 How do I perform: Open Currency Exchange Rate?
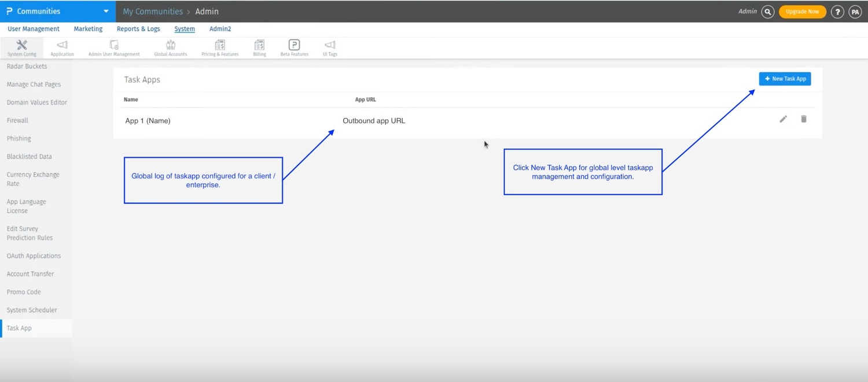[33, 179]
